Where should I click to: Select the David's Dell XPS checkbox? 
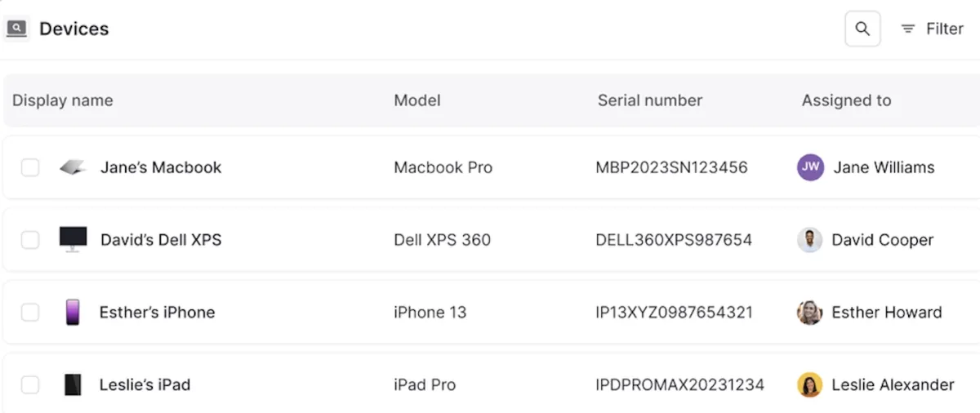[x=30, y=240]
